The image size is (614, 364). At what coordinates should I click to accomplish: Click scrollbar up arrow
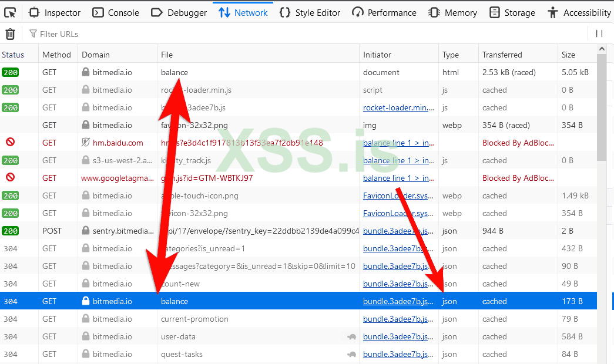pyautogui.click(x=602, y=49)
